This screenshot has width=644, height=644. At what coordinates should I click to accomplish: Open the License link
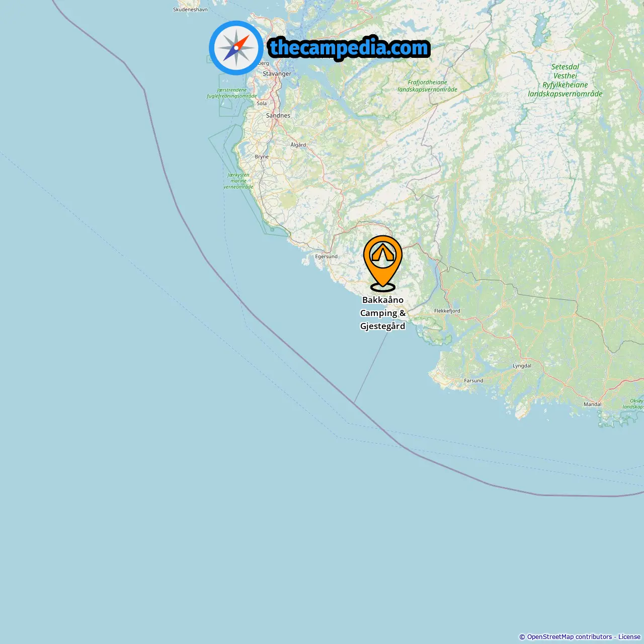click(x=629, y=637)
